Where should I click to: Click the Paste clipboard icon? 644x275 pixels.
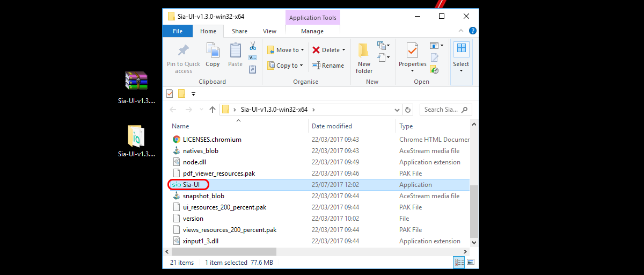235,50
